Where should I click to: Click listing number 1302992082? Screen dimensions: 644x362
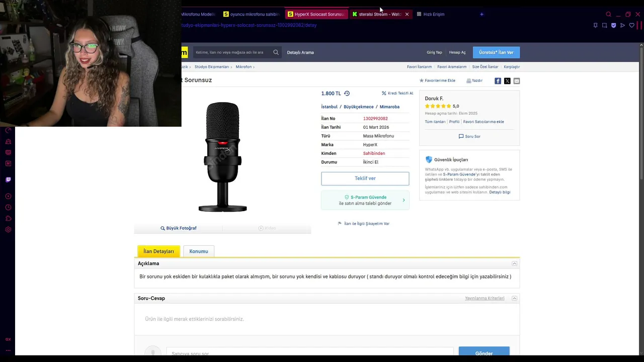point(375,119)
